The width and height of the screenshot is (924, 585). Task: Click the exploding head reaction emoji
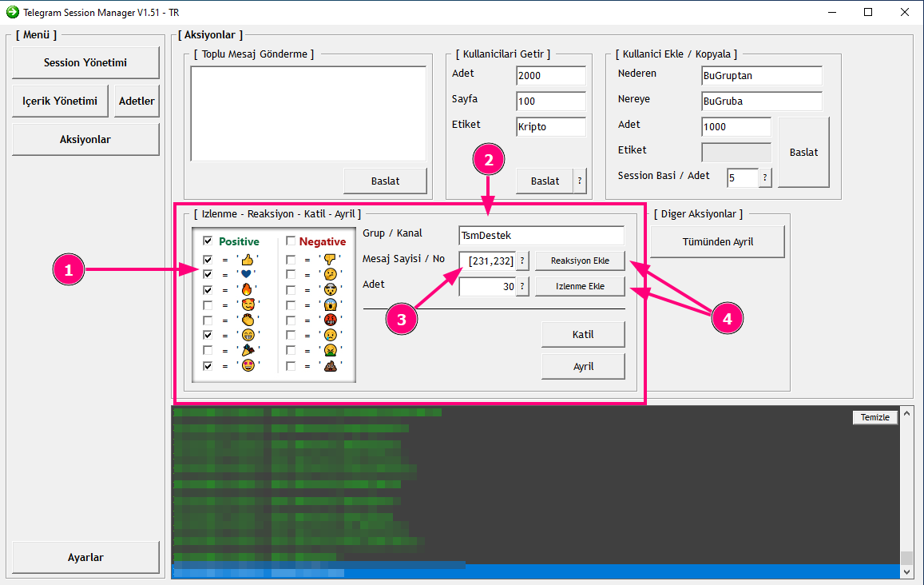tap(331, 289)
